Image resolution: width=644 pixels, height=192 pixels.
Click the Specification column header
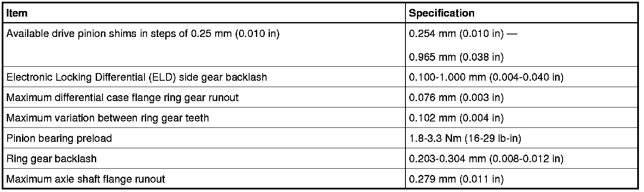(441, 13)
